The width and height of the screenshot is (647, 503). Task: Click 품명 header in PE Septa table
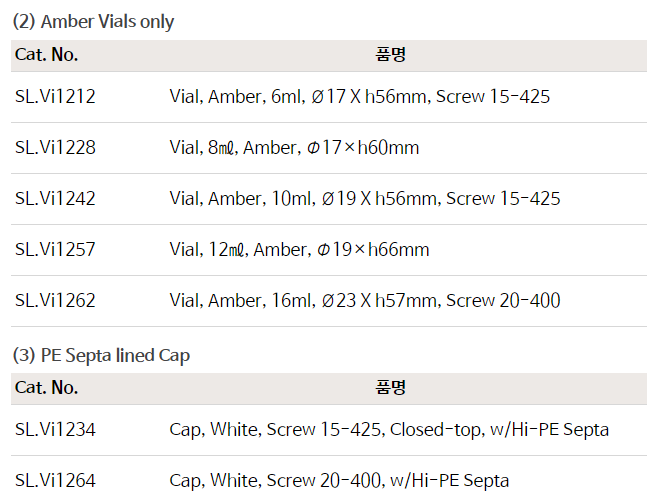pos(391,388)
